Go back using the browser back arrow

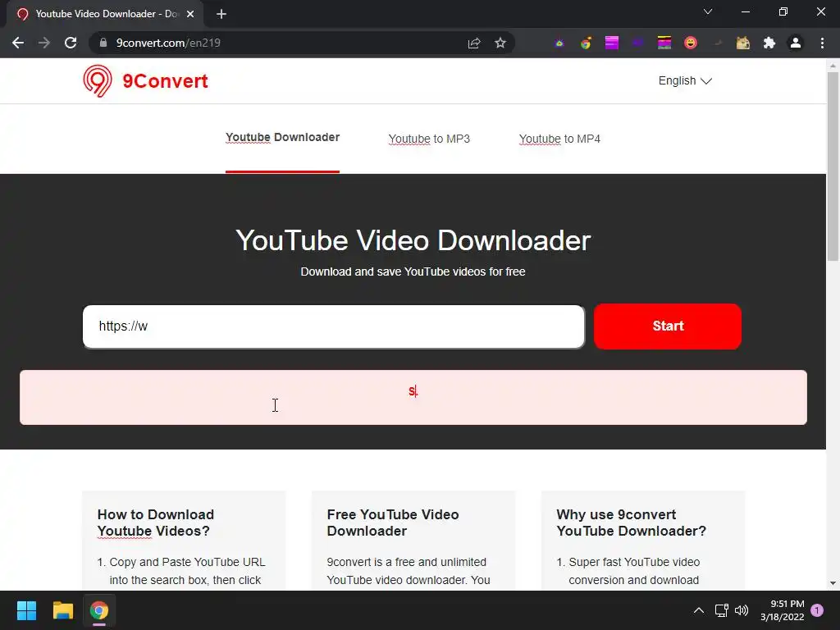pyautogui.click(x=18, y=43)
